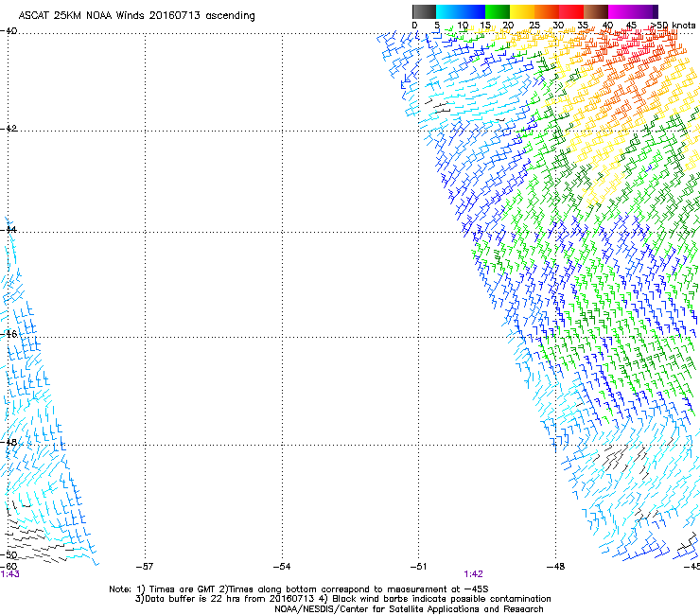Viewport: 700px width, 615px height.
Task: Click the 'NOAA/NESDIS/Center for Satellite Applications' credit
Action: [409, 609]
